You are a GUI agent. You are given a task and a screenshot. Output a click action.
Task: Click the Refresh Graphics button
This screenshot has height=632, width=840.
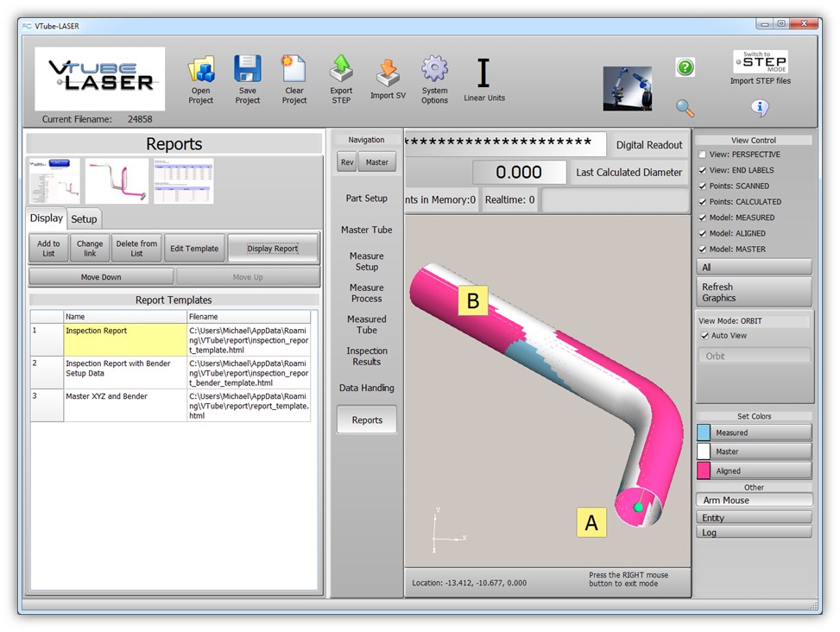click(x=754, y=292)
